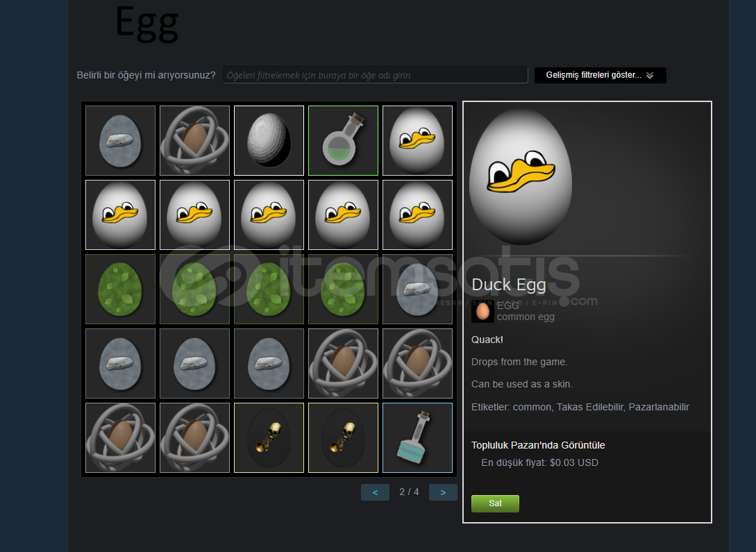This screenshot has height=552, width=756.
Task: Focus the item name filter field
Action: coord(376,75)
